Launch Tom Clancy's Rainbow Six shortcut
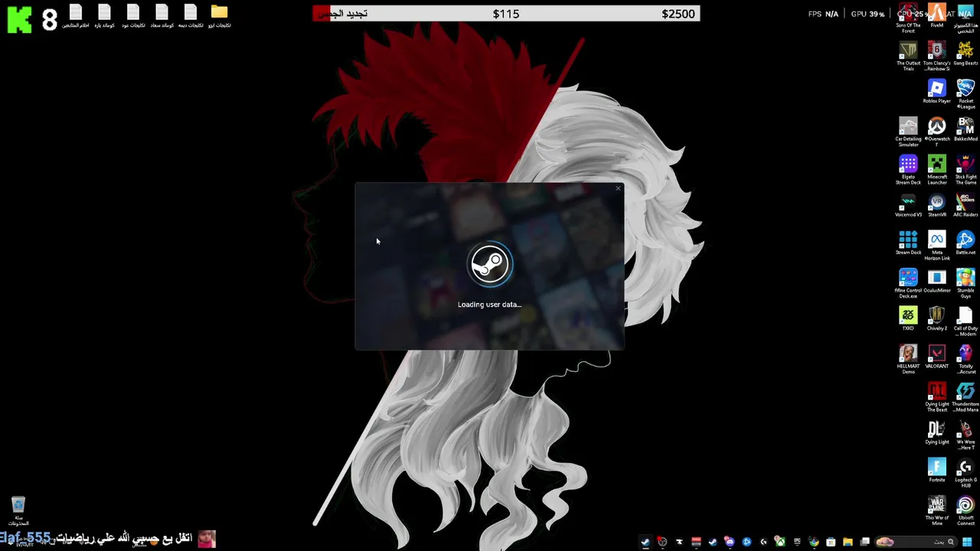The width and height of the screenshot is (980, 551). [936, 57]
